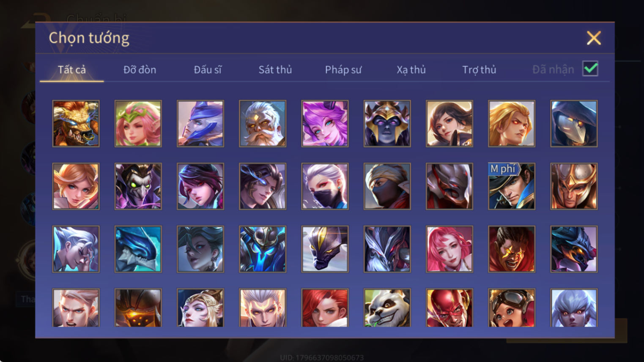The image size is (644, 362).
Task: Choose the white-bearded old man hero
Action: coord(262,123)
